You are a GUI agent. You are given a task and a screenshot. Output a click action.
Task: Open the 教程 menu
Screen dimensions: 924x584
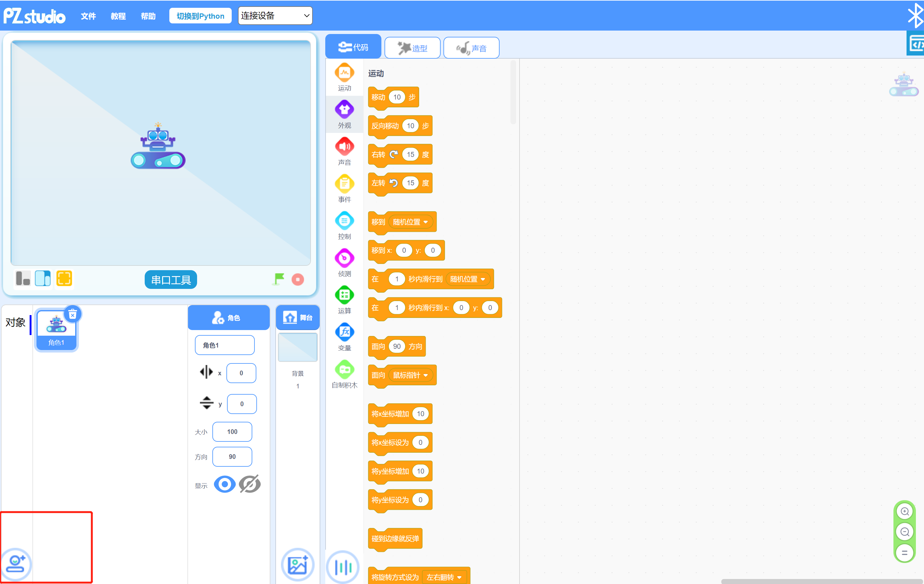pyautogui.click(x=118, y=16)
